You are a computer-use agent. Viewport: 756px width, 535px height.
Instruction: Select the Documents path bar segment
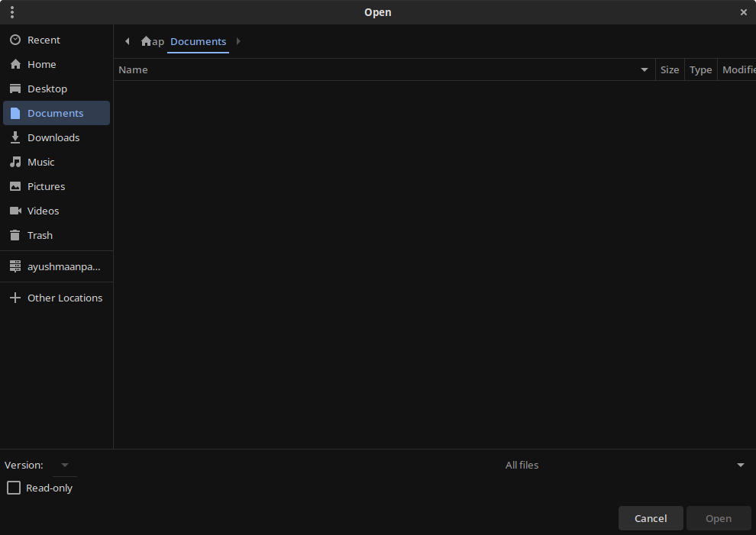pos(198,41)
